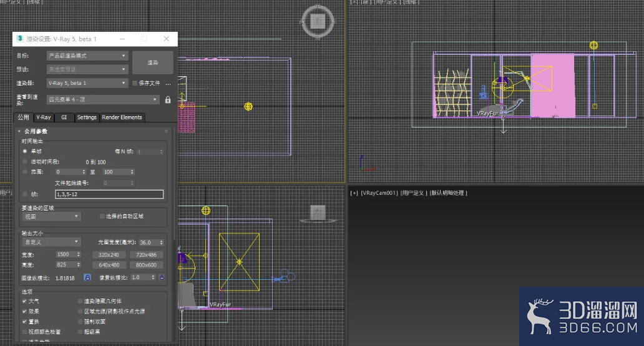Click the 光圈宽度 aperture width spinner
This screenshot has width=644, height=346.
tap(162, 242)
